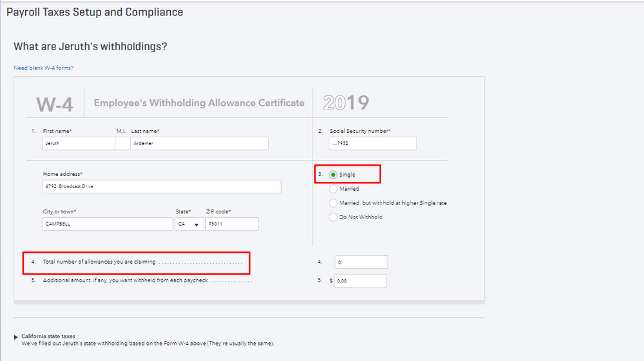Click the Social Security number field

[373, 144]
